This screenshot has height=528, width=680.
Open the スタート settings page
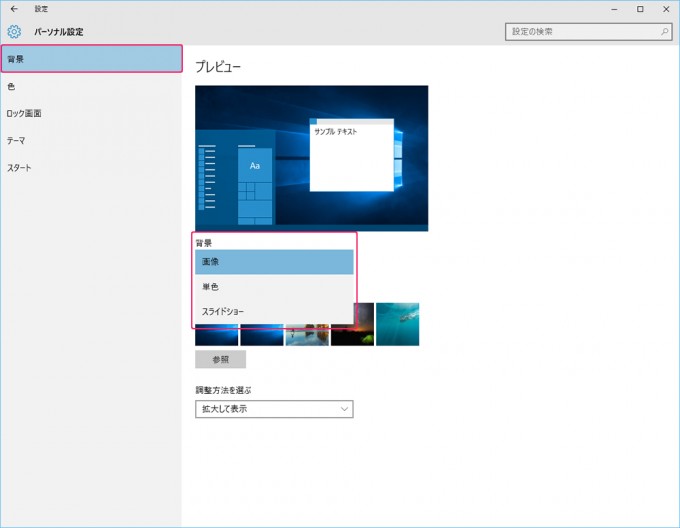point(91,168)
